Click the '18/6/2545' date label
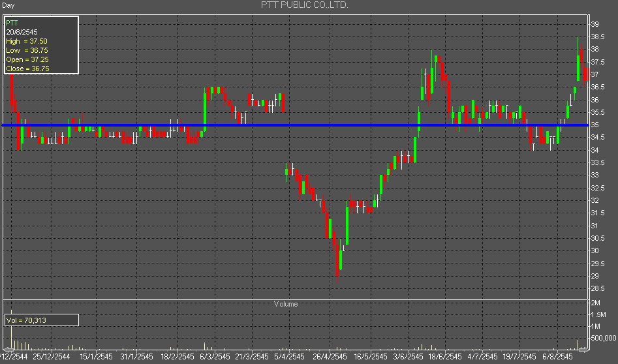The image size is (618, 364). click(445, 357)
